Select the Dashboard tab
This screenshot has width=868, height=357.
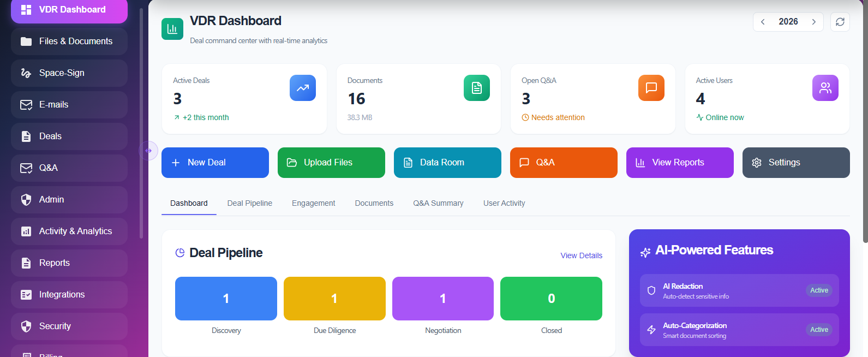click(189, 203)
